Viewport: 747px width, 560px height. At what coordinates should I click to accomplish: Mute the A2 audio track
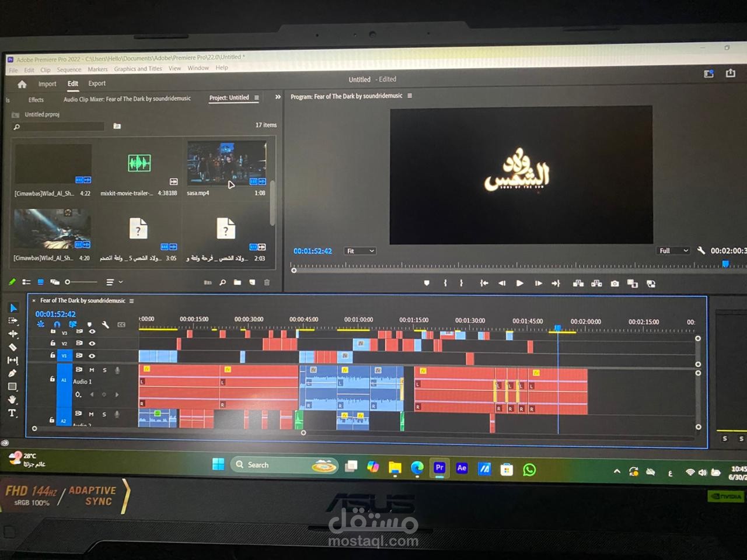[92, 414]
